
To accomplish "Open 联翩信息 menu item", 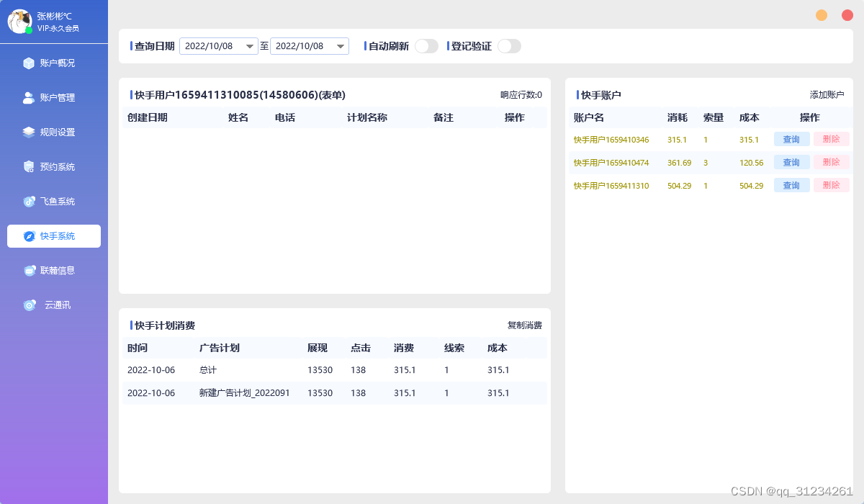I will pyautogui.click(x=54, y=271).
